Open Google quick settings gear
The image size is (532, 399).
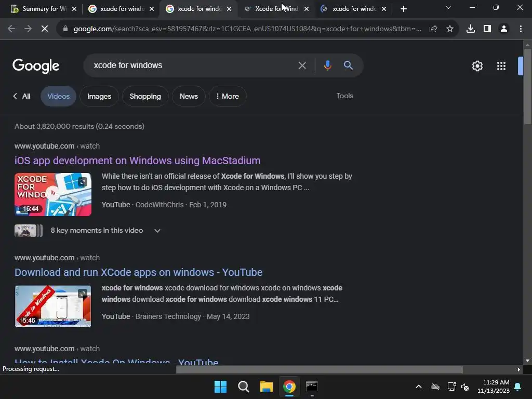tap(477, 66)
